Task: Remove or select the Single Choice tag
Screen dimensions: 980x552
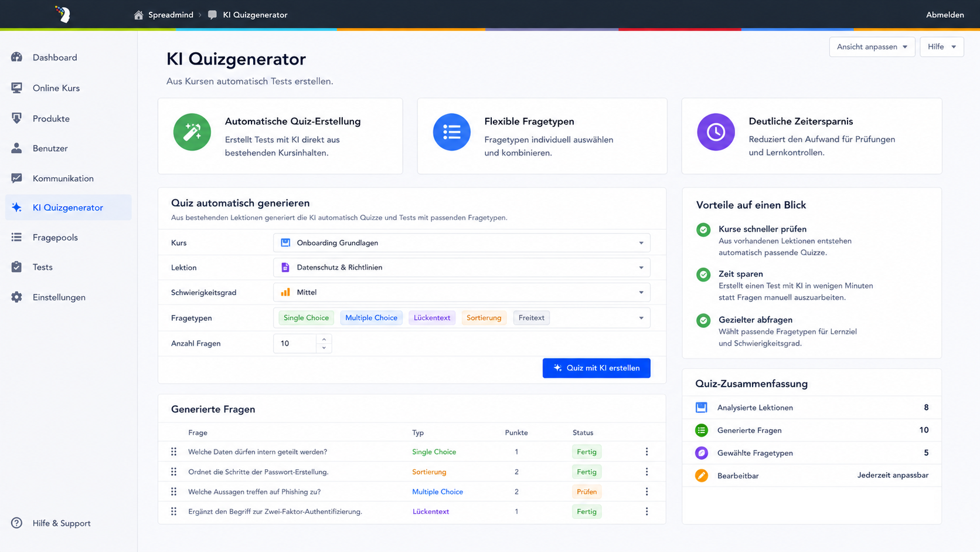Action: click(x=306, y=318)
